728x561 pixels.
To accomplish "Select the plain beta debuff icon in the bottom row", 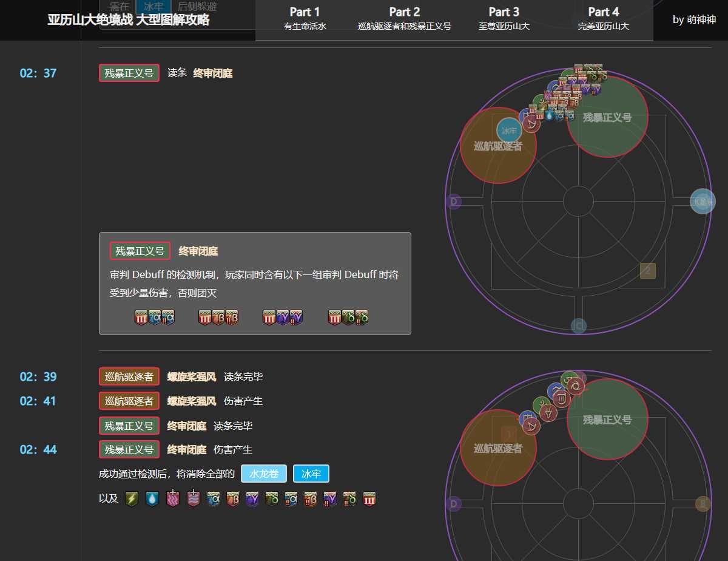I will 233,499.
